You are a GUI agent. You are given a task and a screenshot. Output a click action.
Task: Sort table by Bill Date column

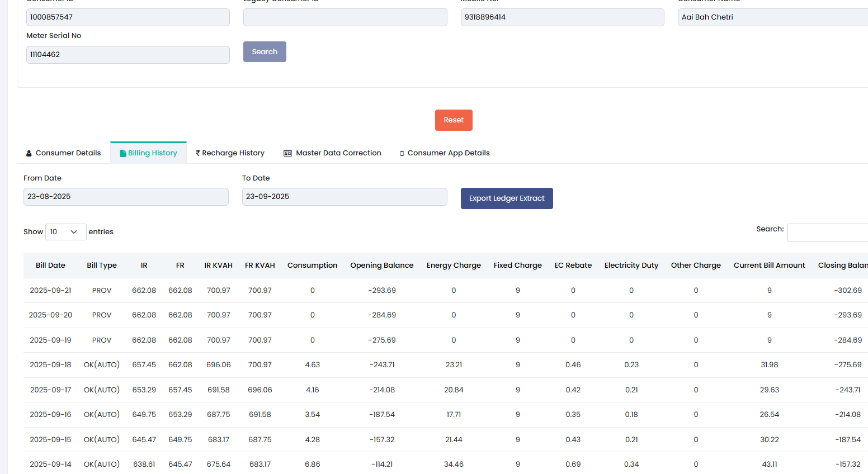pos(50,266)
